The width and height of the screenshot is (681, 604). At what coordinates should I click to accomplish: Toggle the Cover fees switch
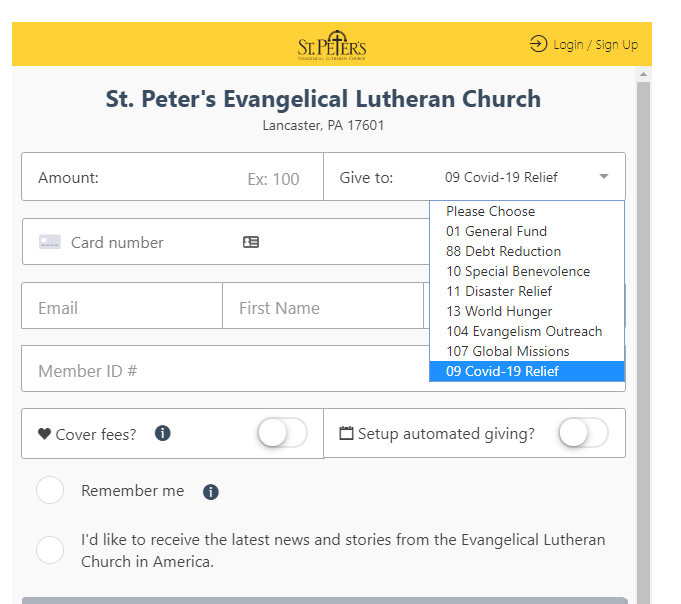282,432
